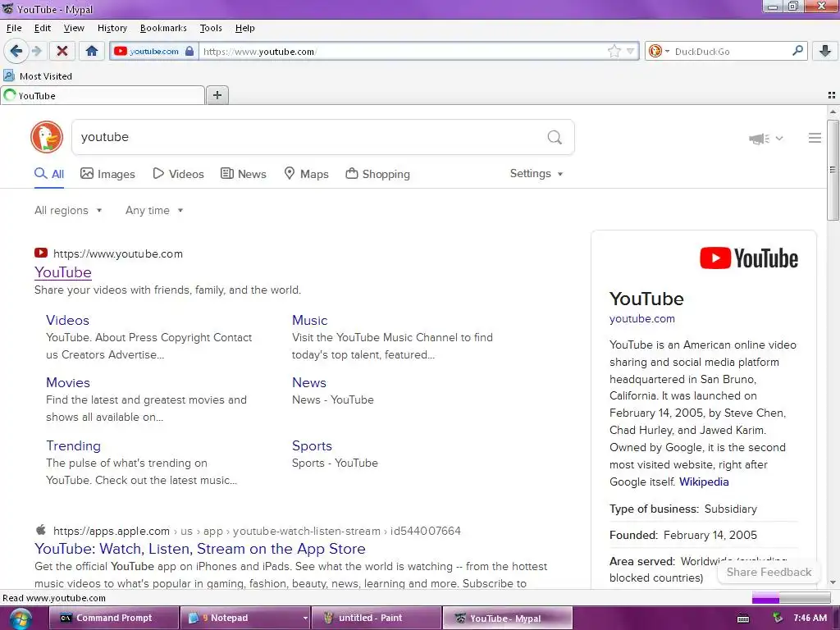Viewport: 840px width, 630px height.
Task: Click the DuckDuckGo duck logo
Action: click(47, 137)
